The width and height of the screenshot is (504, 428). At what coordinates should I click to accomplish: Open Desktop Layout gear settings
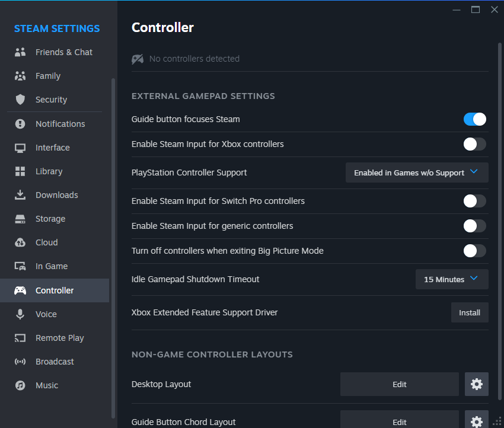pos(476,384)
